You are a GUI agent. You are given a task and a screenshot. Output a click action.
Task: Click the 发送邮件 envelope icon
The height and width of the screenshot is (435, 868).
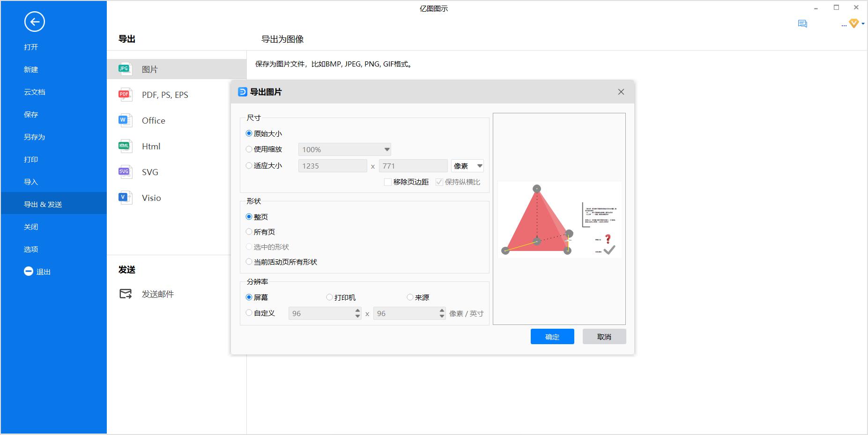click(125, 294)
